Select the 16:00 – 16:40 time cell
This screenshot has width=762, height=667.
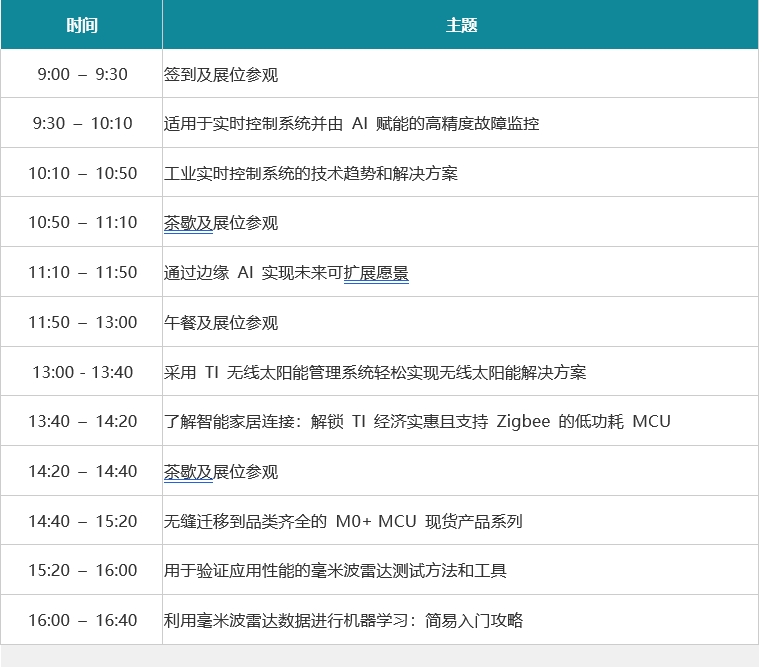pyautogui.click(x=82, y=621)
